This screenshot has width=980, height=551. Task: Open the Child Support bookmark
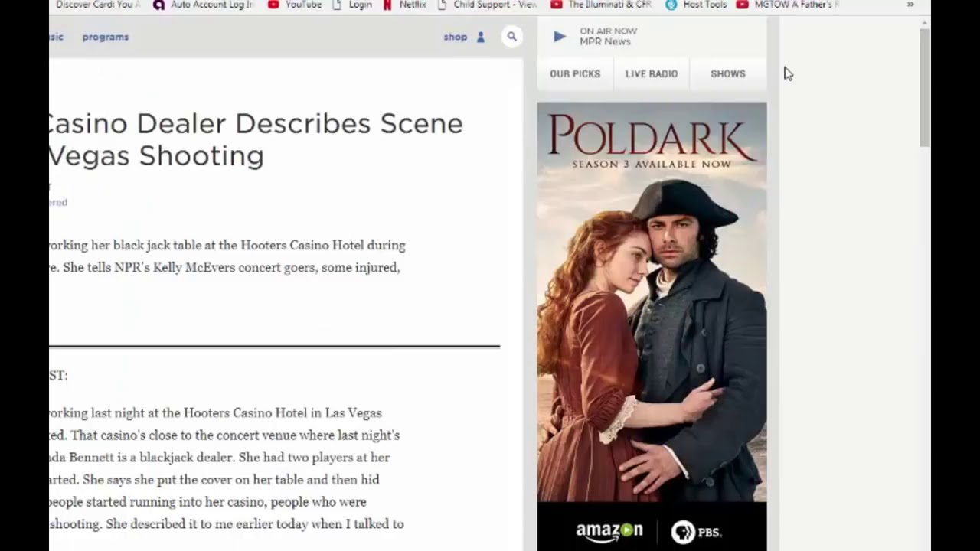coord(487,5)
